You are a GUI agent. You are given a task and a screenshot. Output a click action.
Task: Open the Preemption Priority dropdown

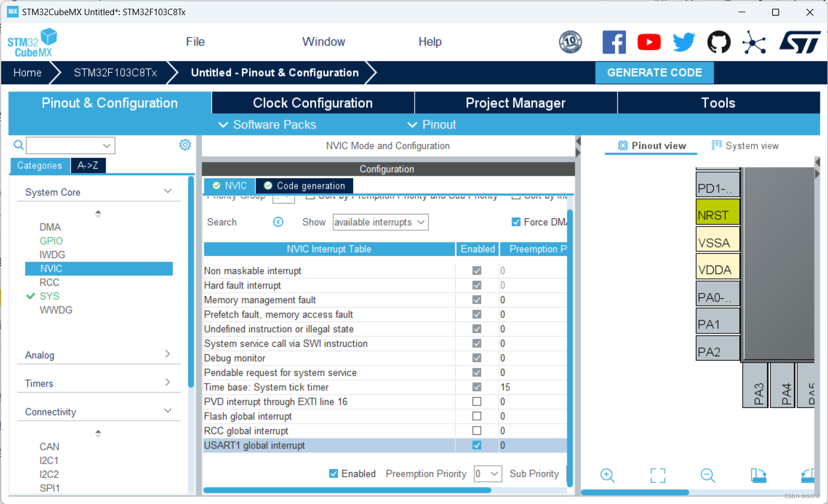tap(488, 474)
